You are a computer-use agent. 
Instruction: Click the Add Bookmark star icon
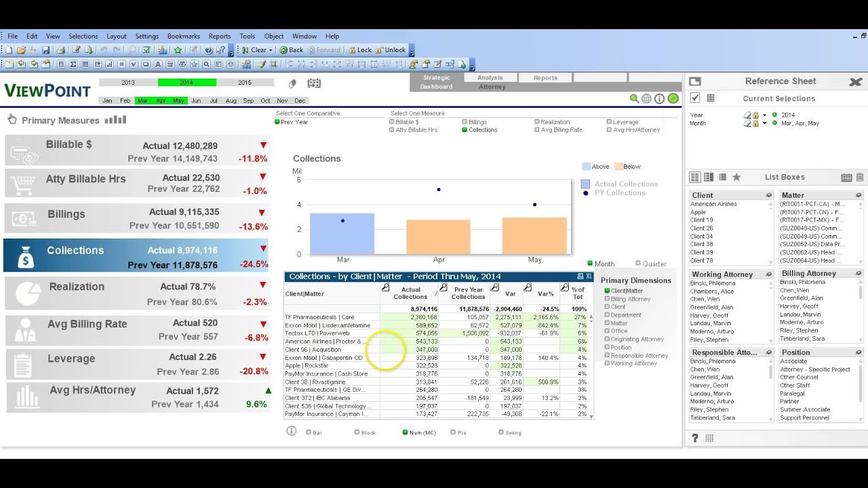click(178, 50)
